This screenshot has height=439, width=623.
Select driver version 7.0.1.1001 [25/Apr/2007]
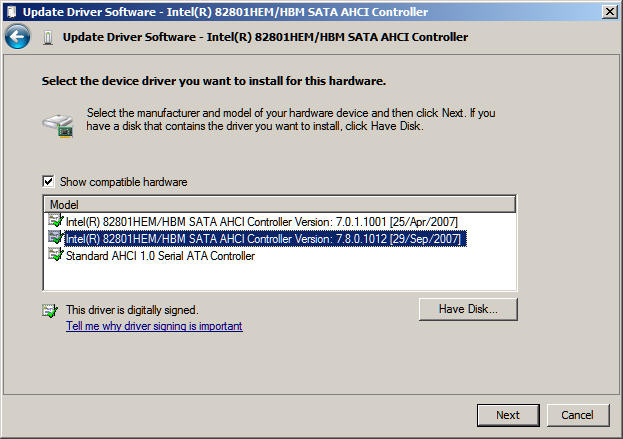tap(261, 222)
